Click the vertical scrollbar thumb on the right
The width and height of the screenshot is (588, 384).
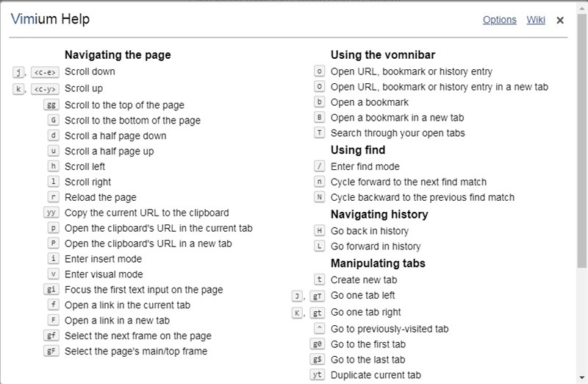point(582,141)
